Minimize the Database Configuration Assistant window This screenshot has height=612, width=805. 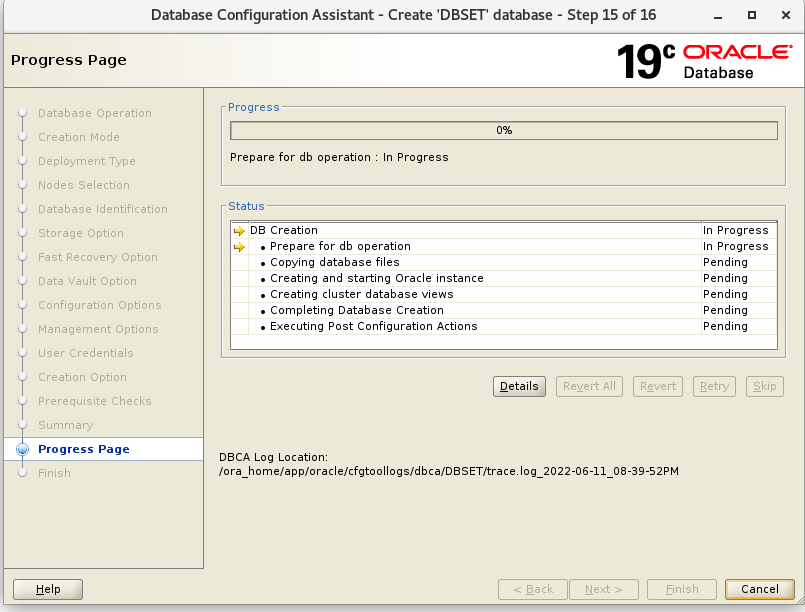pyautogui.click(x=718, y=15)
